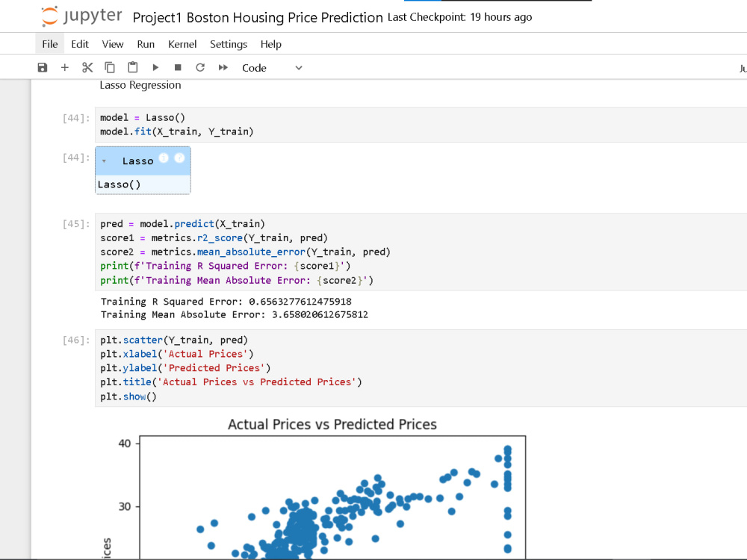
Task: Cut selected cell with the scissors icon
Action: click(x=87, y=68)
